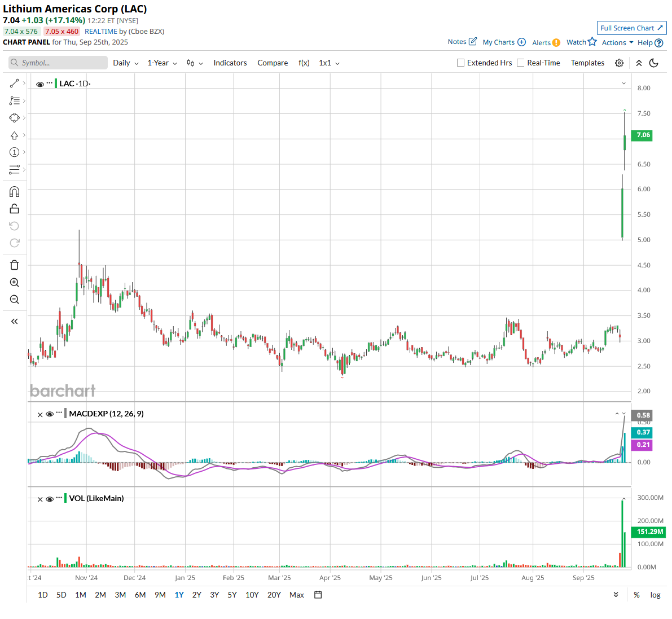Select the trend line drawing tool
This screenshot has height=619, width=672.
point(14,83)
